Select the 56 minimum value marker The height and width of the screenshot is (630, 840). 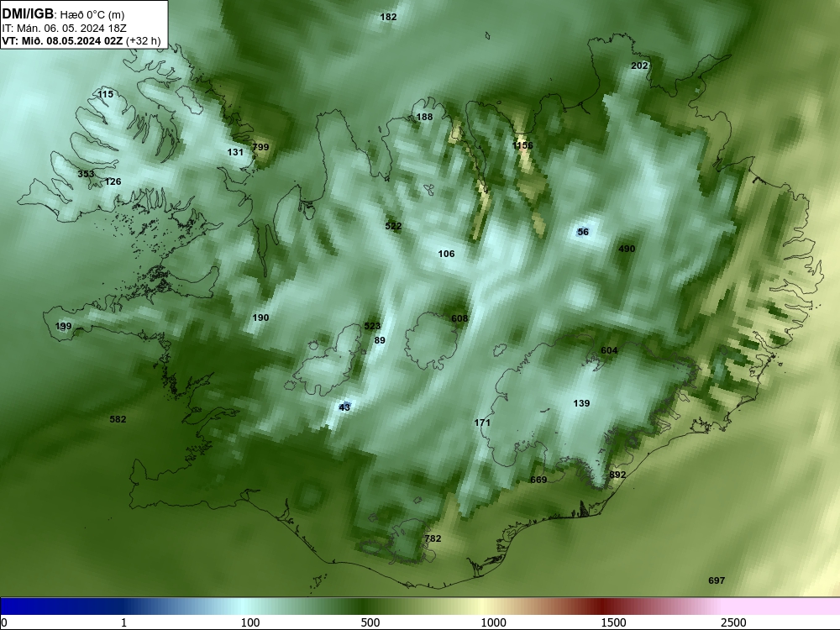point(583,232)
